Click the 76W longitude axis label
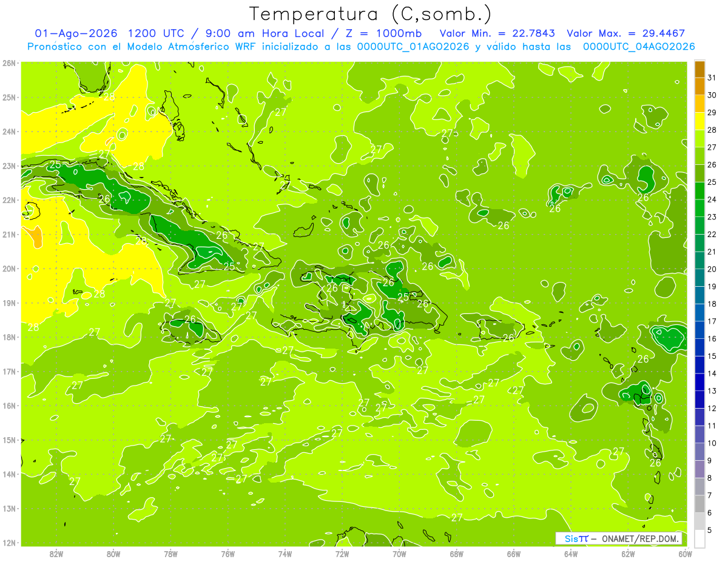 pyautogui.click(x=227, y=554)
